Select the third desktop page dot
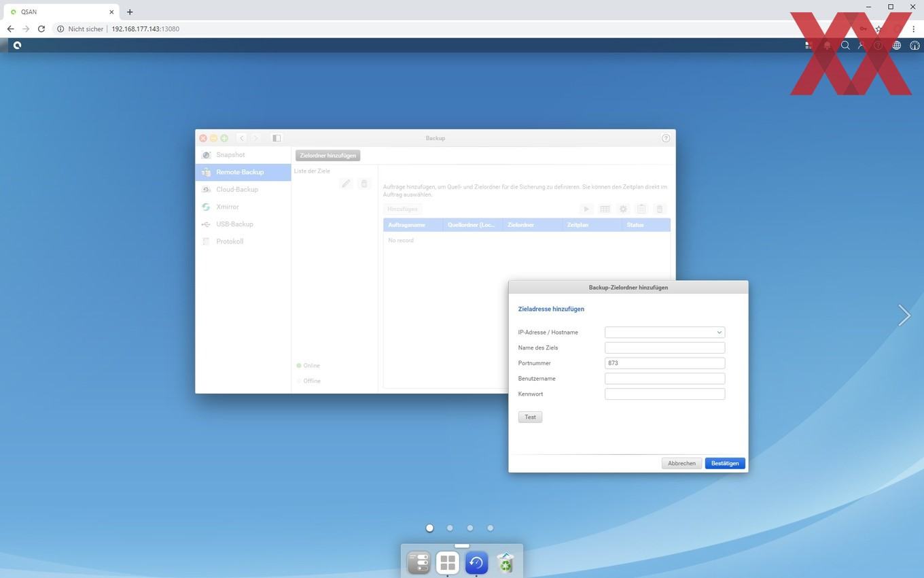The image size is (924, 578). [x=470, y=528]
